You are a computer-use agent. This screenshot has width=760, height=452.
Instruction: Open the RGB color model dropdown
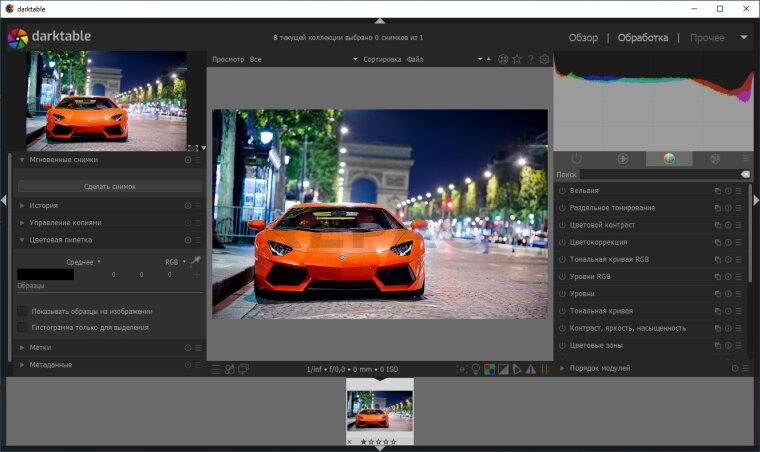(175, 262)
